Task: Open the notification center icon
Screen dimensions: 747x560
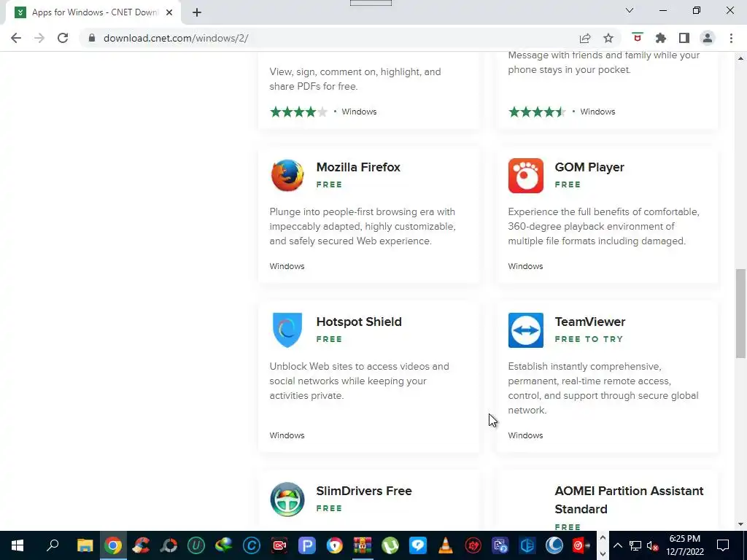Action: pyautogui.click(x=723, y=545)
